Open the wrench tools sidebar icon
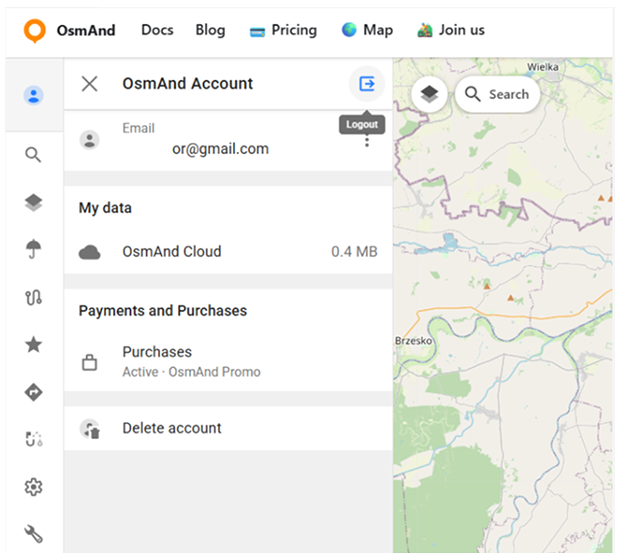This screenshot has height=560, width=620. pyautogui.click(x=33, y=534)
